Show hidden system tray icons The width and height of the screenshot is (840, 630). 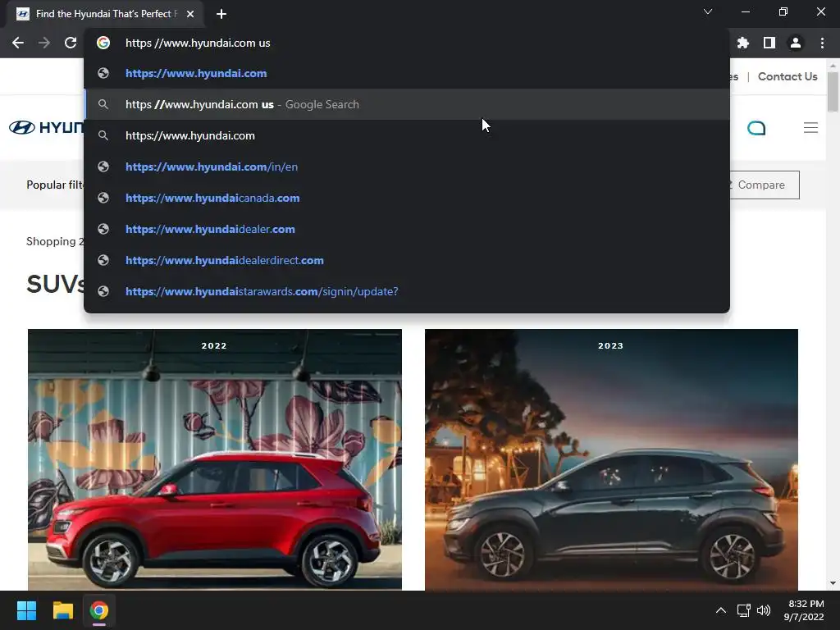click(721, 610)
